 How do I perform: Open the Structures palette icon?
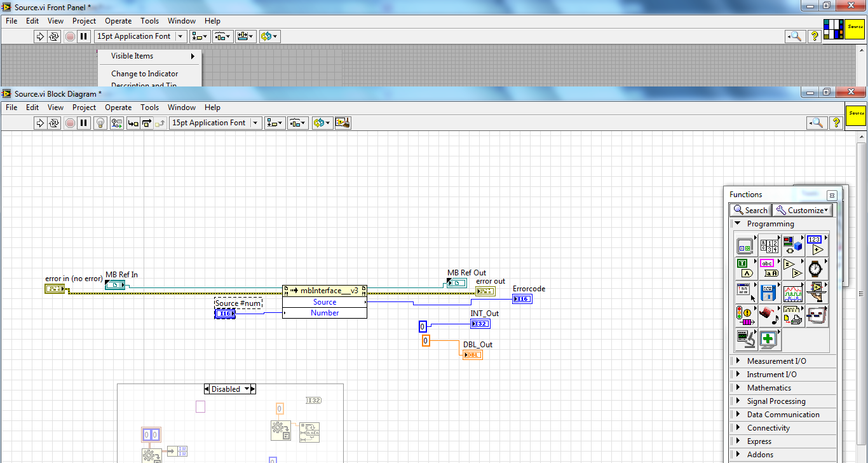(x=745, y=244)
